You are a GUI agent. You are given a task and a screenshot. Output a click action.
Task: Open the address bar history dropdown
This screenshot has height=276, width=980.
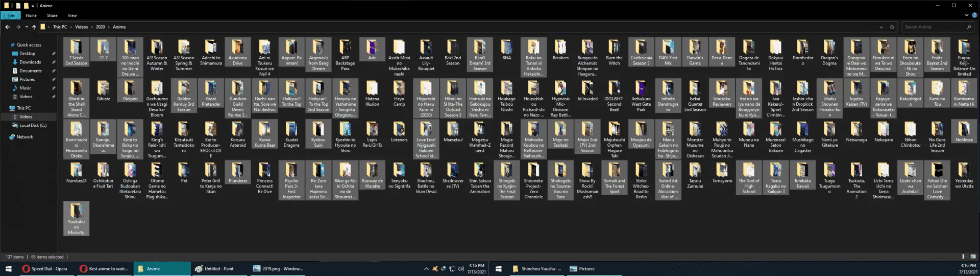point(881,27)
